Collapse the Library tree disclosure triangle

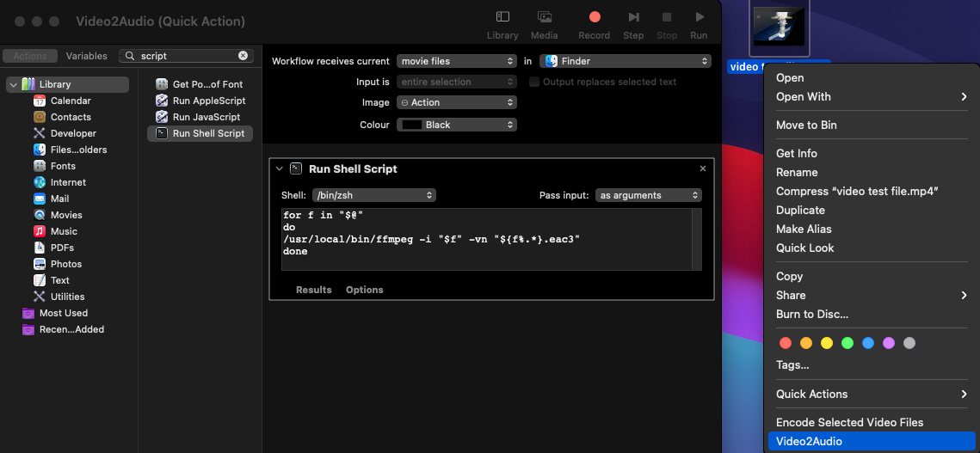[14, 84]
